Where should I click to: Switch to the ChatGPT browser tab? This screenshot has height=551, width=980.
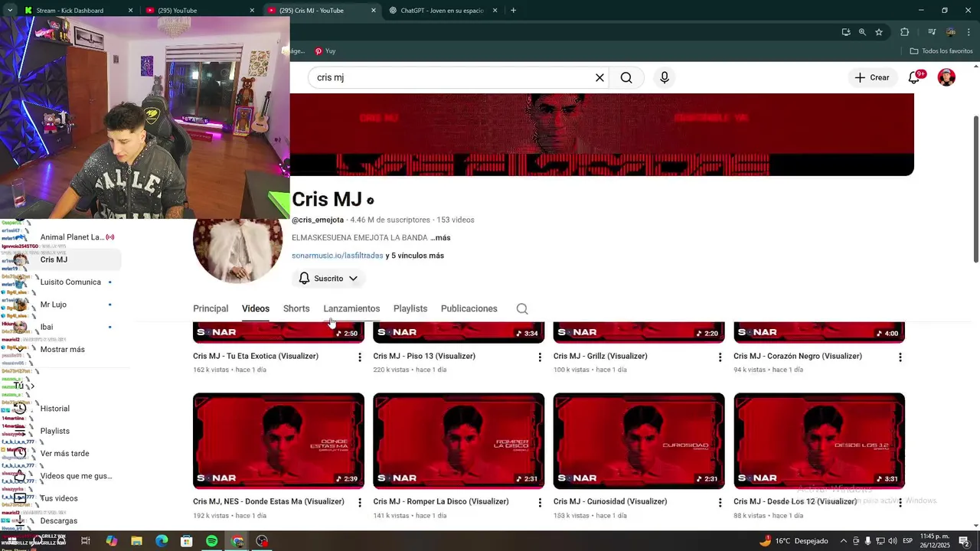pos(443,11)
